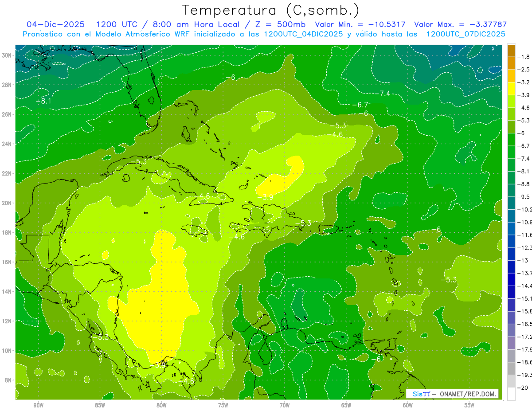Viewport: 532px width, 411px height.
Task: Click the blue colorbar swatch between -13 and -13.7
Action: 511,266
